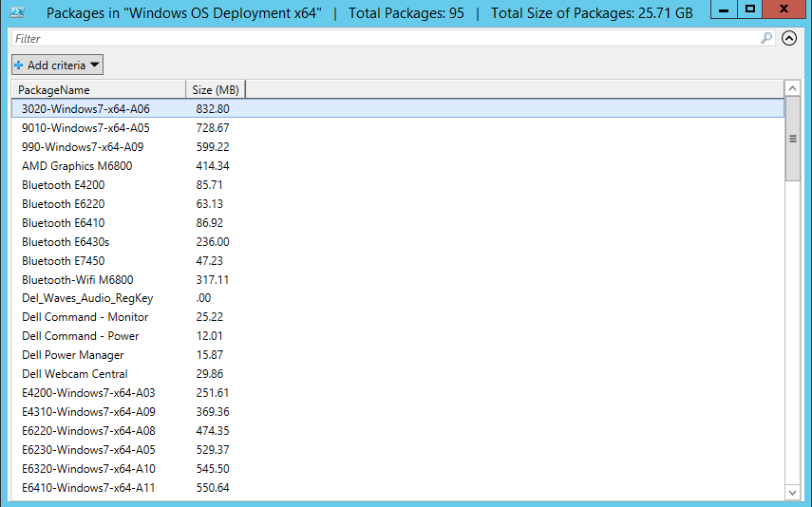Select the E6410-Windows7-x64-A11 package
The width and height of the screenshot is (812, 507).
(x=88, y=488)
